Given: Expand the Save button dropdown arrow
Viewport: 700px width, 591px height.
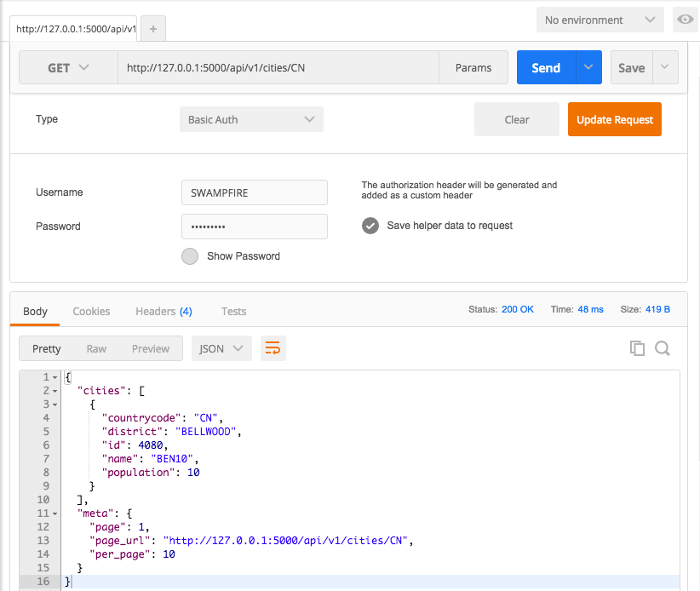Looking at the screenshot, I should point(665,67).
